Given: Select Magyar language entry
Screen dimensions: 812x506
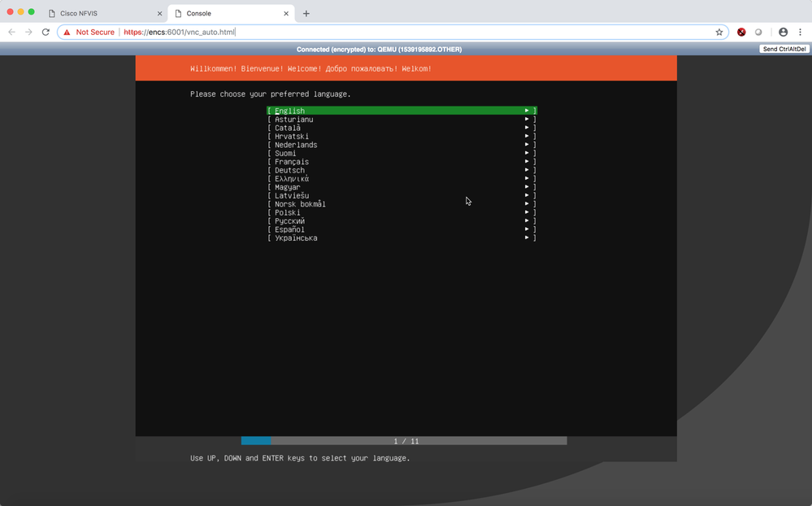Looking at the screenshot, I should 402,187.
